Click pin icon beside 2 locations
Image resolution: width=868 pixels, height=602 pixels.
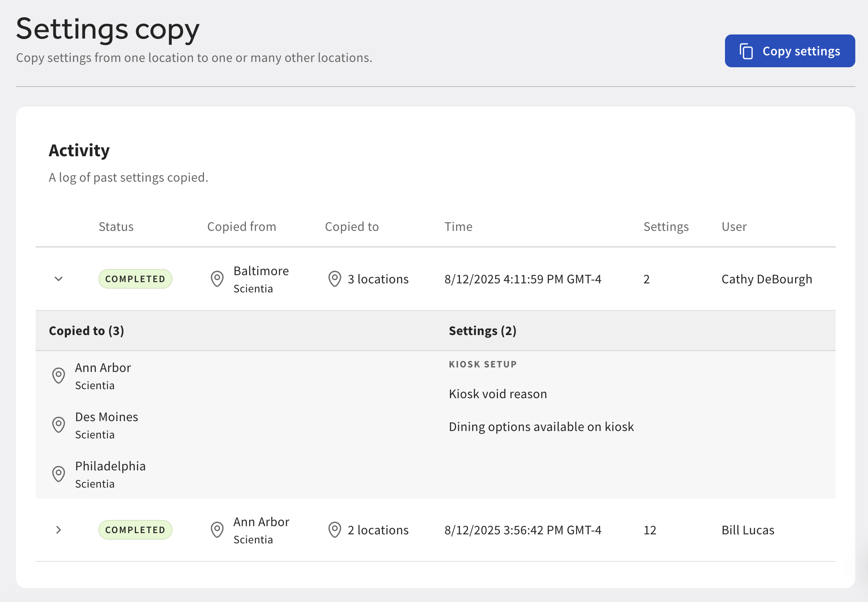tap(334, 530)
